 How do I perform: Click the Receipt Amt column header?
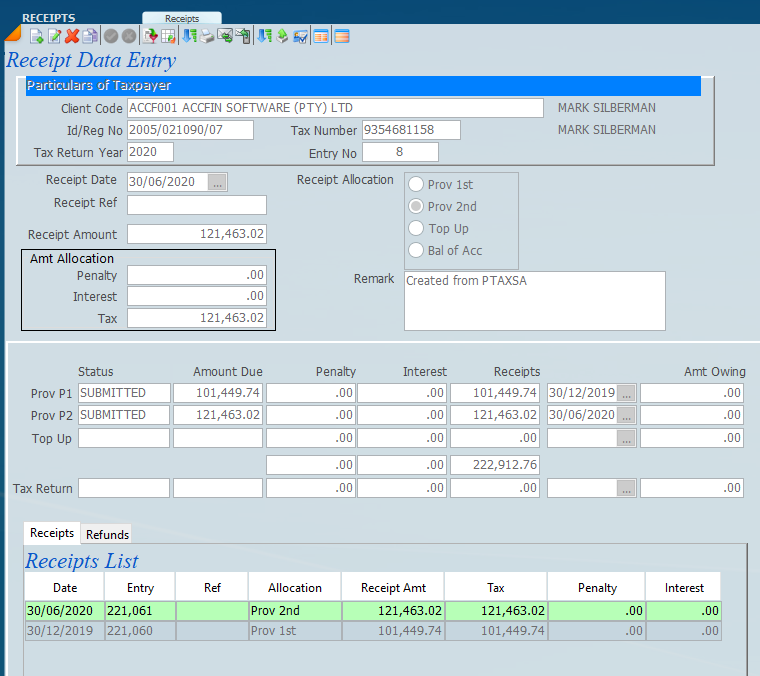coord(393,588)
